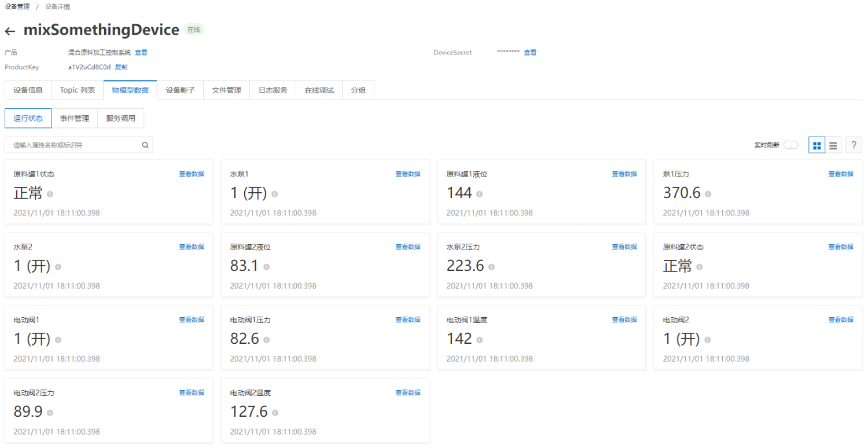Click info icon beside 水泵1 value

click(274, 194)
